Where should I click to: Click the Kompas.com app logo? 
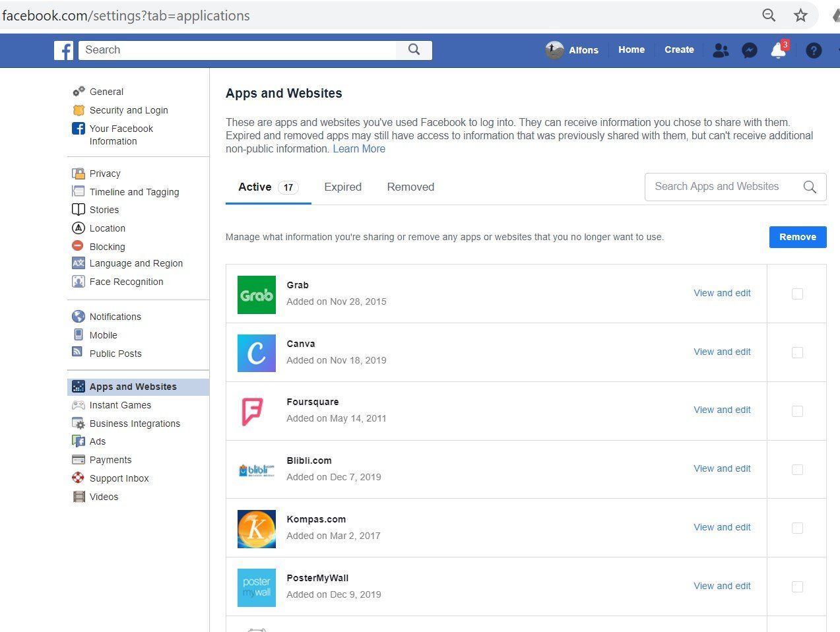coord(257,529)
